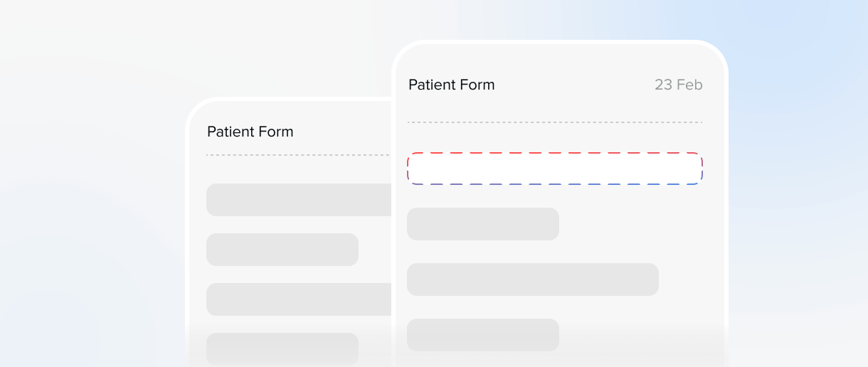The height and width of the screenshot is (367, 868).
Task: Select the "23 Feb" date label
Action: [x=678, y=85]
